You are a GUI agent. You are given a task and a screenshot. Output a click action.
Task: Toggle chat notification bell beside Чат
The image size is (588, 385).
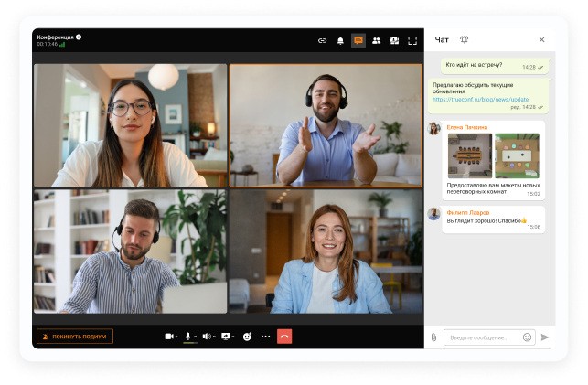[464, 39]
